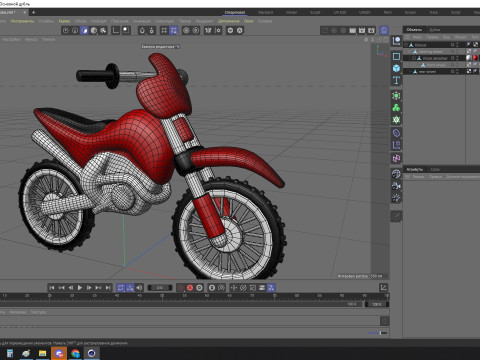
Task: Open File Explorer from the taskbar
Action: point(42,353)
